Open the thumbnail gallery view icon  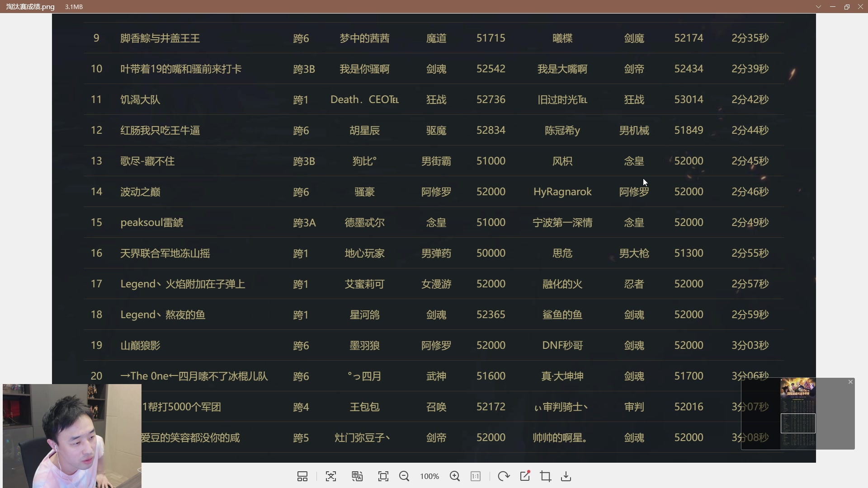[x=302, y=476]
